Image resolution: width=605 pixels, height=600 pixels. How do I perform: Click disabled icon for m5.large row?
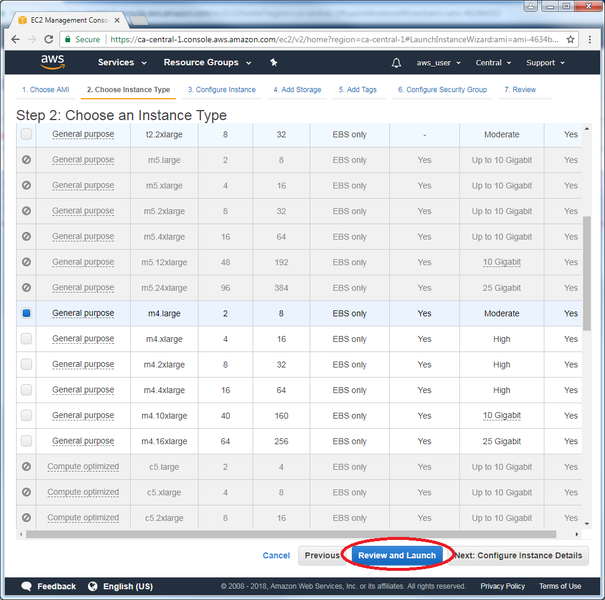26,160
